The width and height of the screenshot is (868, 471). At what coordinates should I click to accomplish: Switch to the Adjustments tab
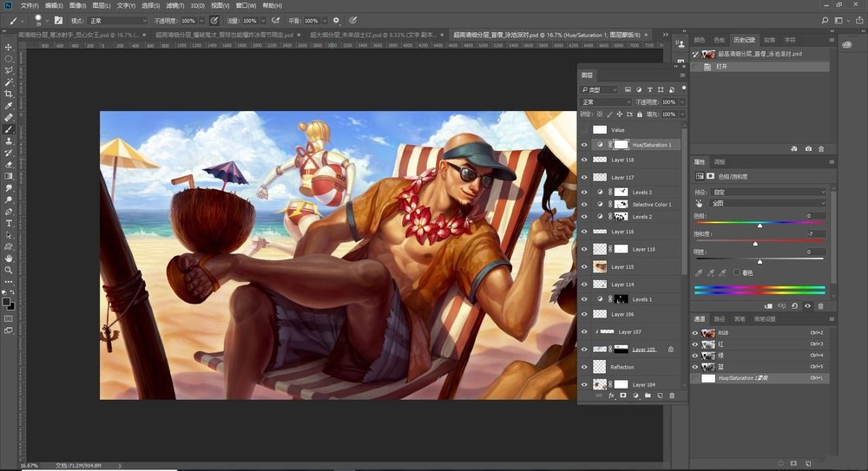pos(720,162)
